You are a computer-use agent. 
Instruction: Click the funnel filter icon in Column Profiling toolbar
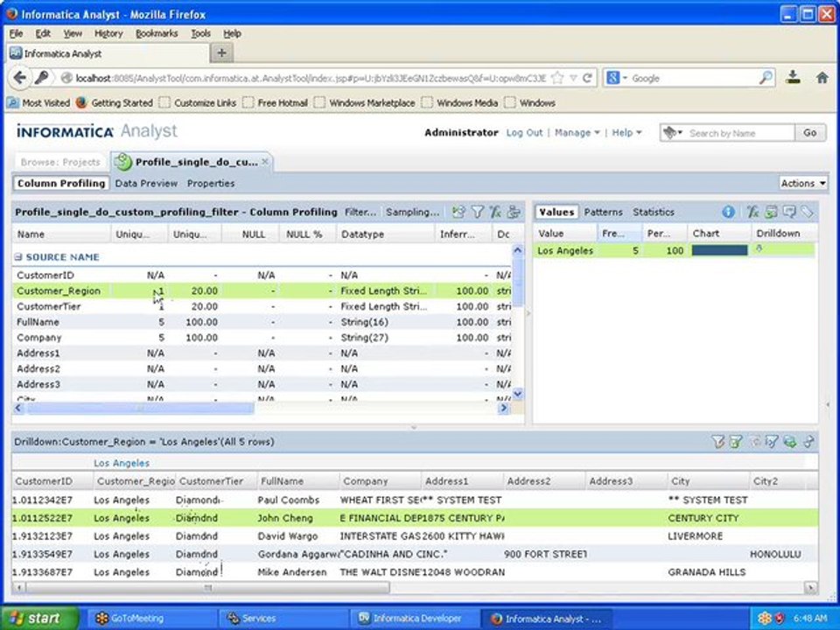[x=478, y=212]
